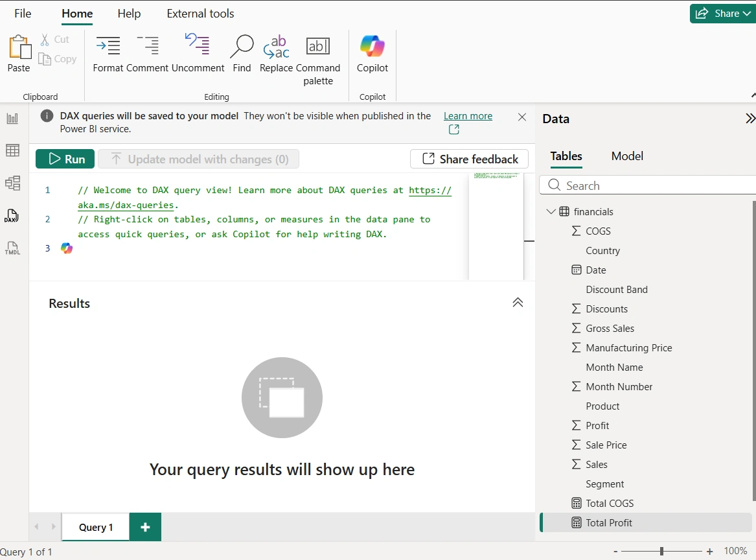Click the Paste icon in Clipboard
This screenshot has height=560, width=756.
(x=19, y=47)
